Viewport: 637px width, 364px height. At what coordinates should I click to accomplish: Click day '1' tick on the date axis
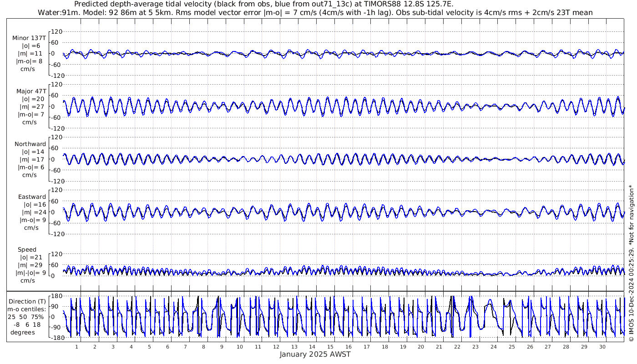[76, 347]
